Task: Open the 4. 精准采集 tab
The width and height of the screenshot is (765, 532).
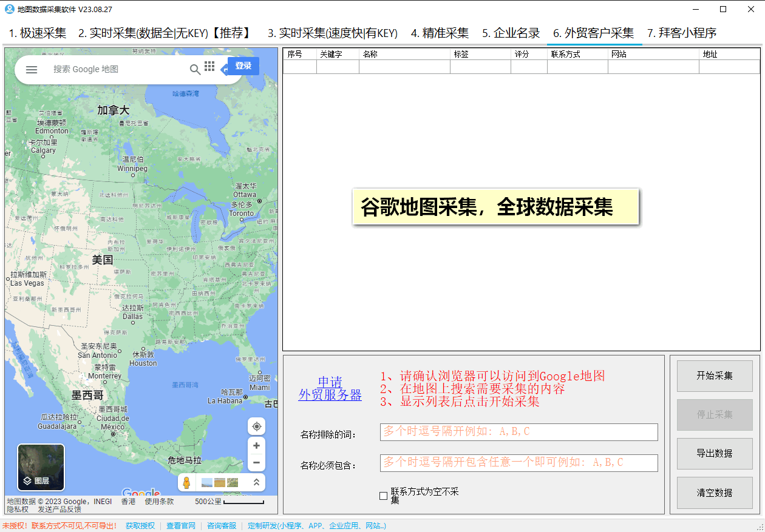Action: (440, 33)
